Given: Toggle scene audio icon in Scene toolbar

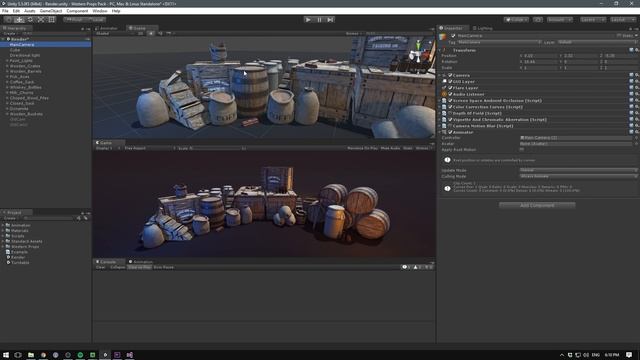Looking at the screenshot, I should click(160, 33).
